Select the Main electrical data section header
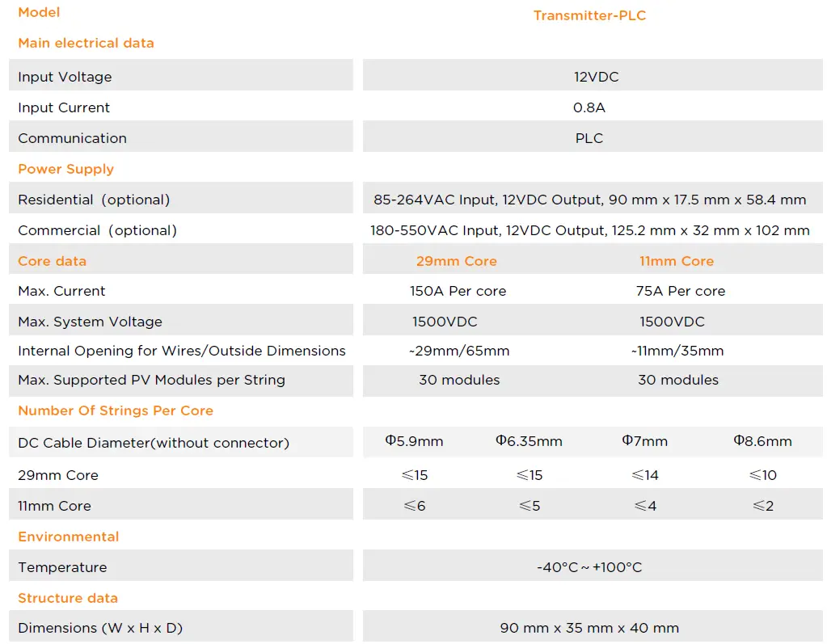Viewport: 827px width, 644px height. 86,43
